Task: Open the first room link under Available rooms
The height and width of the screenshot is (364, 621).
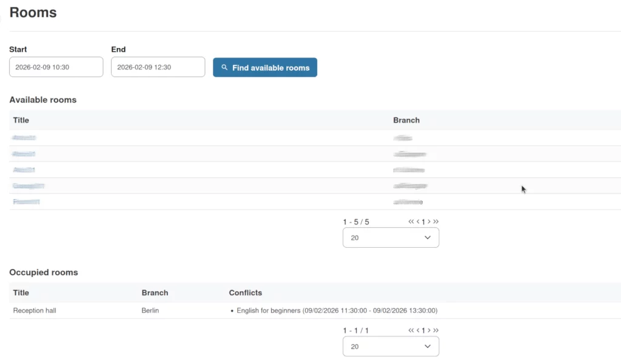Action: pos(24,137)
